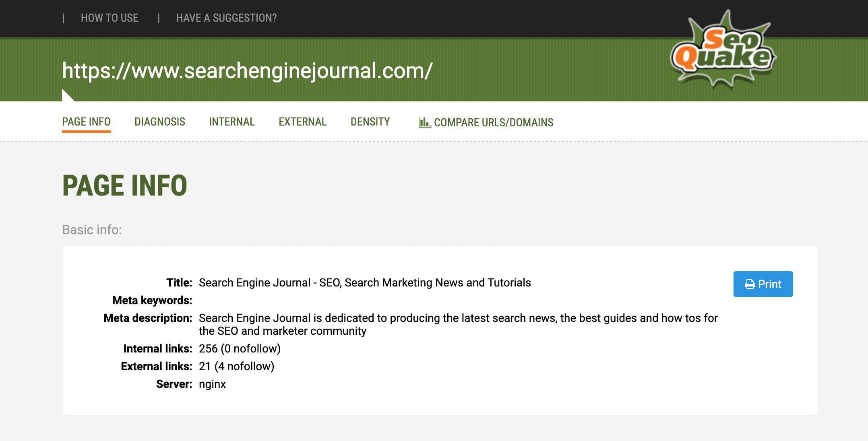Go to the DENSITY tab

[370, 122]
